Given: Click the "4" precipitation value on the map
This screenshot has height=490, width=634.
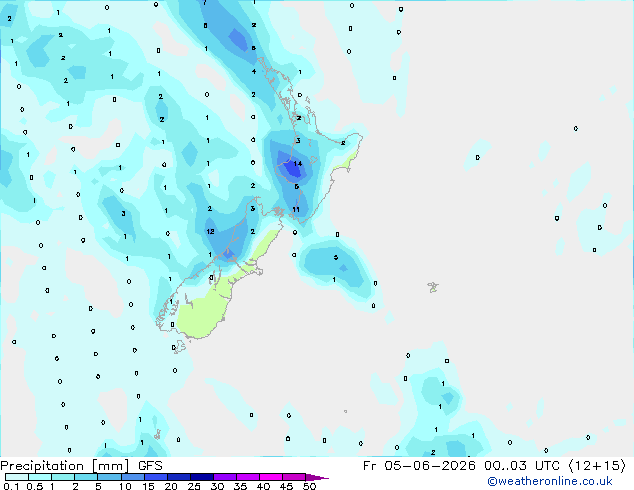Looking at the screenshot, I should point(254,72).
